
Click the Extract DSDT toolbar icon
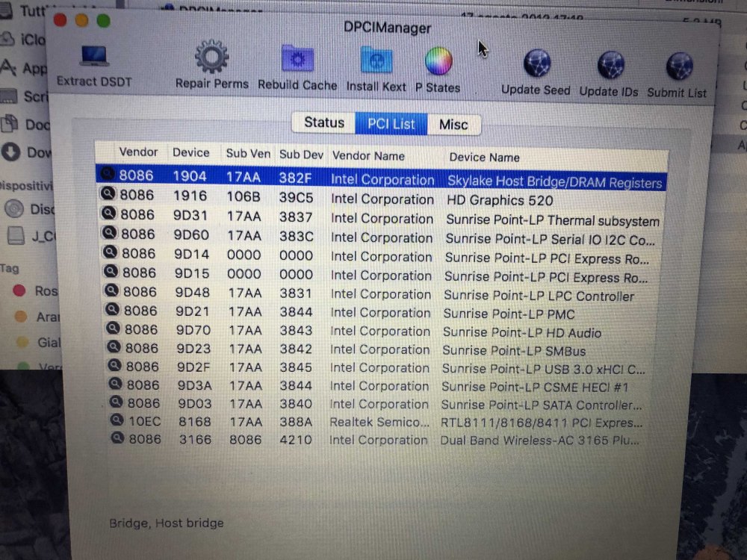pyautogui.click(x=94, y=56)
